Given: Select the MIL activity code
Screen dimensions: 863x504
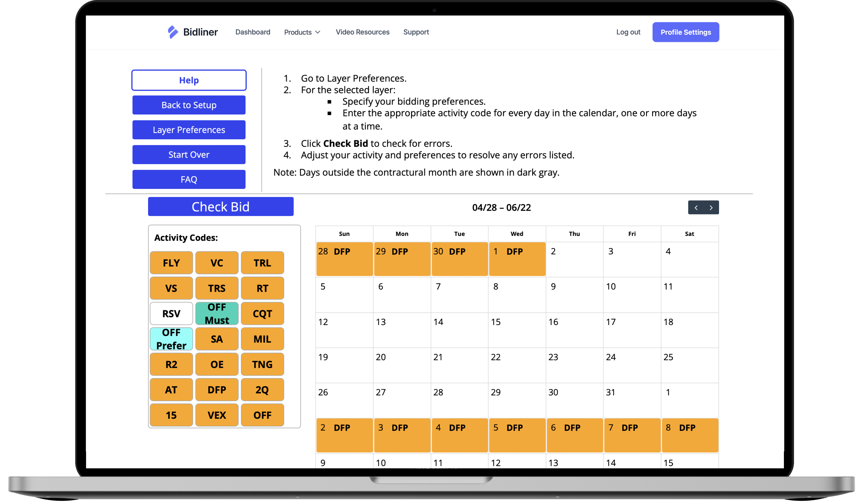Looking at the screenshot, I should (x=262, y=339).
